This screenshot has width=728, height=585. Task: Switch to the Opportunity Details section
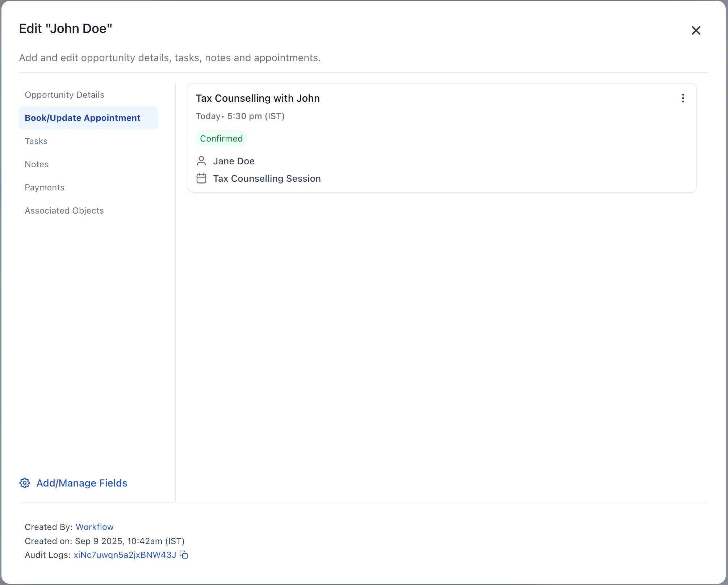tap(64, 94)
